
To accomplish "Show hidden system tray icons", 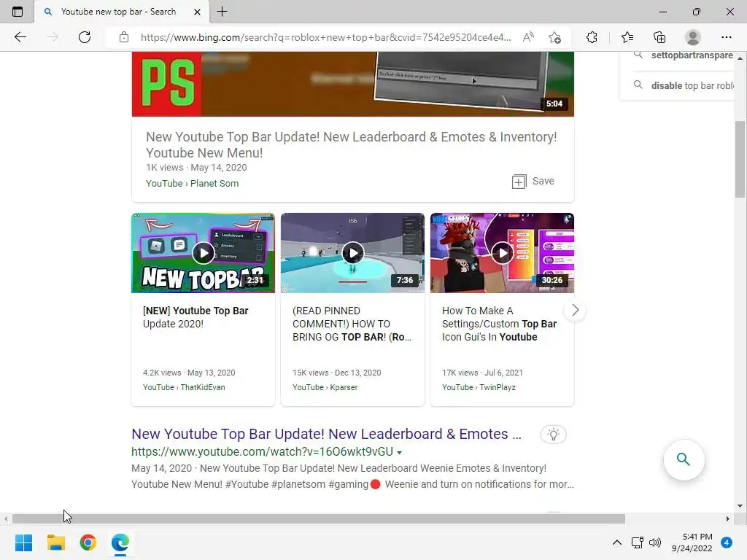I will click(616, 542).
